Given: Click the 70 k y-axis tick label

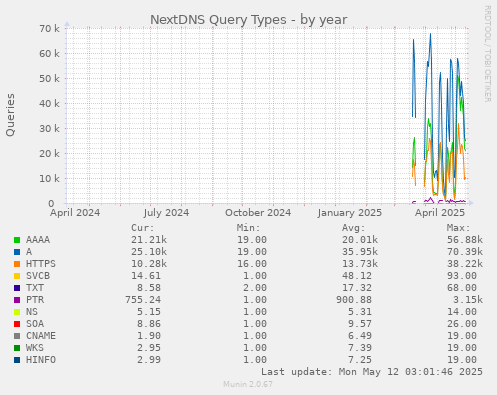Looking at the screenshot, I should [x=49, y=29].
